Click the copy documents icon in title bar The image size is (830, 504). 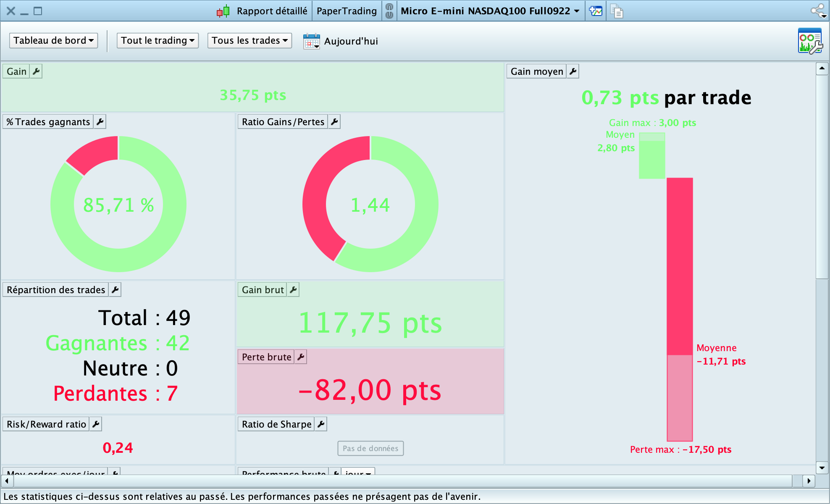[616, 11]
